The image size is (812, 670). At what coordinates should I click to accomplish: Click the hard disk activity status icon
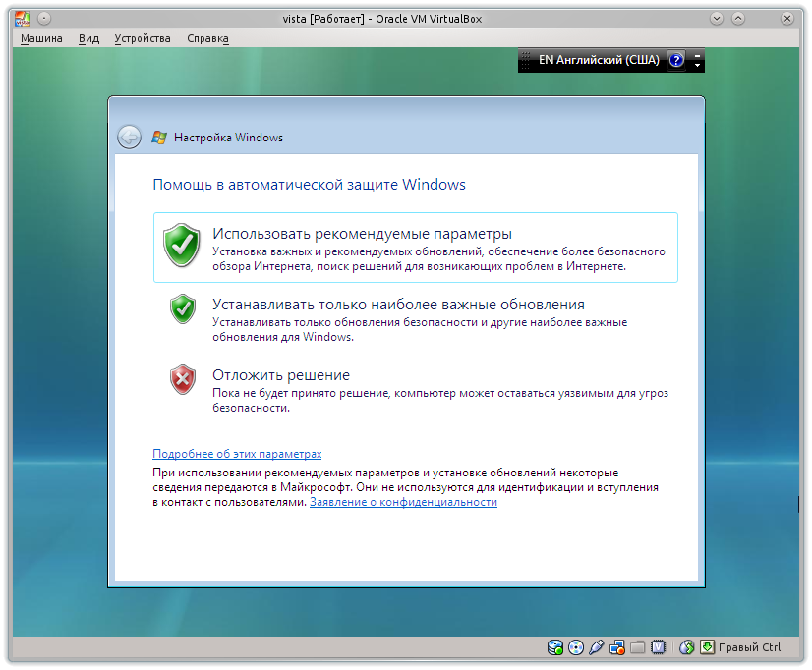pos(554,646)
